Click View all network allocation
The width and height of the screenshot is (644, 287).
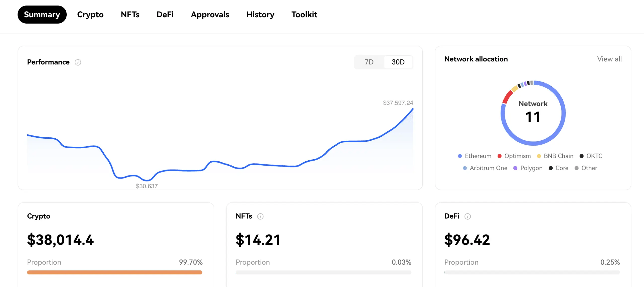pyautogui.click(x=609, y=59)
